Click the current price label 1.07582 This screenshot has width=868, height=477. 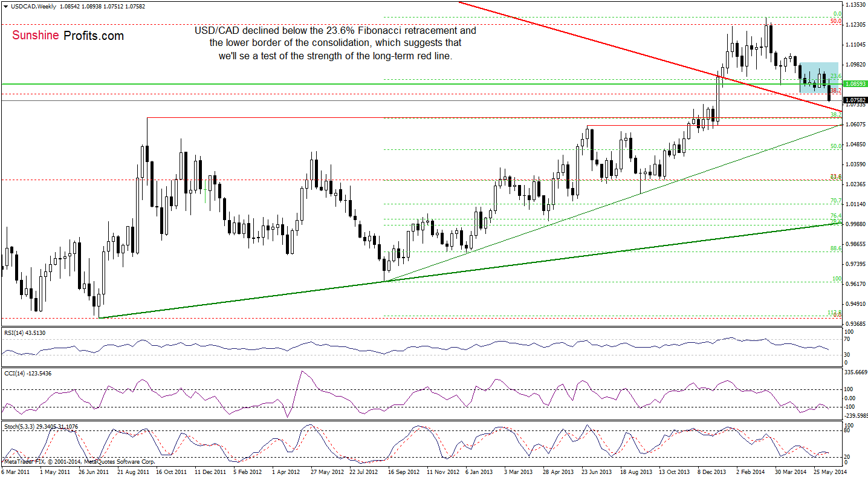[855, 100]
